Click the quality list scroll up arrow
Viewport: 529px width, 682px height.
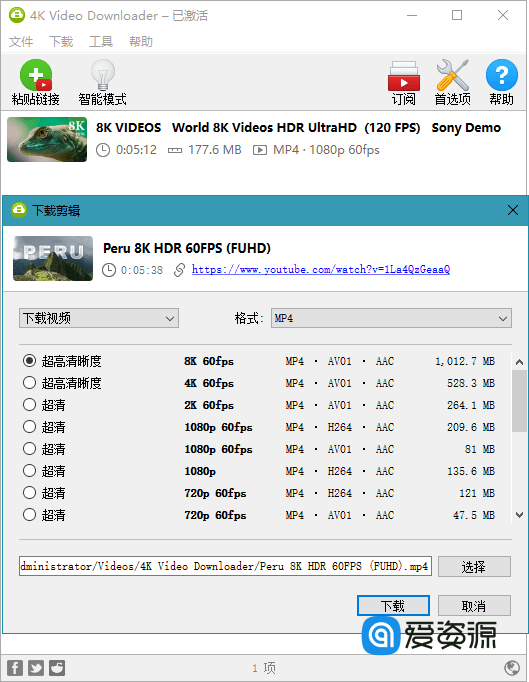519,362
